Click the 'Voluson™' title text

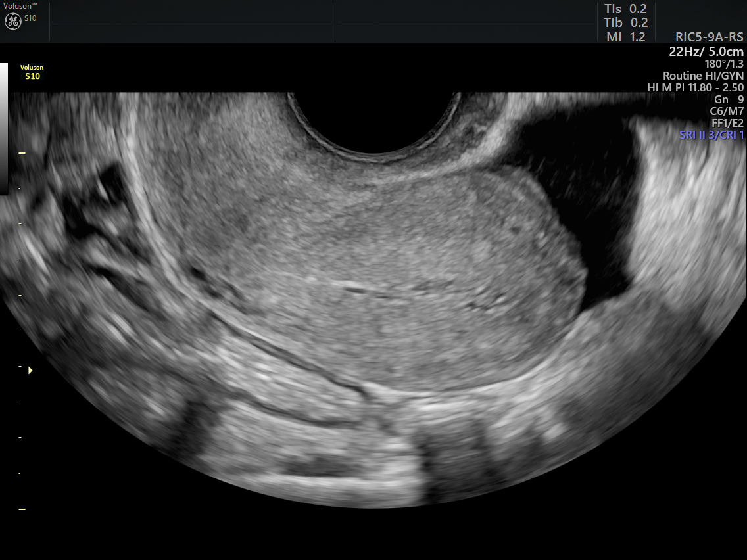pyautogui.click(x=20, y=6)
